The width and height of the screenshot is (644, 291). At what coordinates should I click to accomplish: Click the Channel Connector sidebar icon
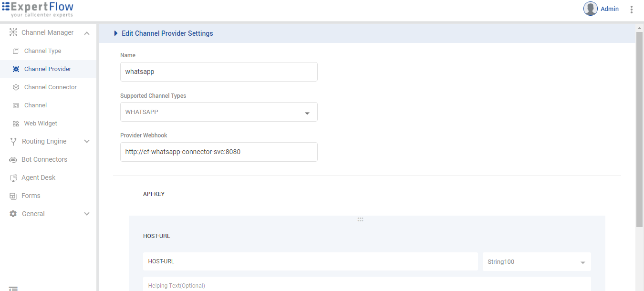coord(16,87)
